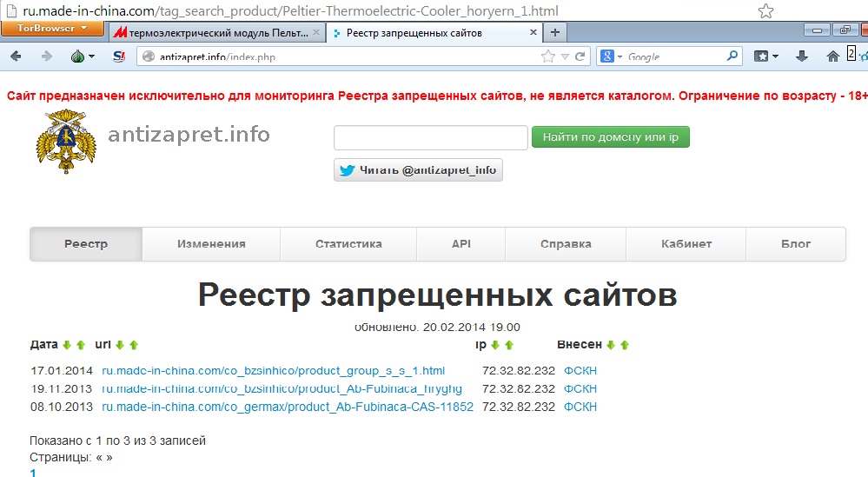Sort the Дата column descending
This screenshot has height=477, width=868.
[67, 345]
